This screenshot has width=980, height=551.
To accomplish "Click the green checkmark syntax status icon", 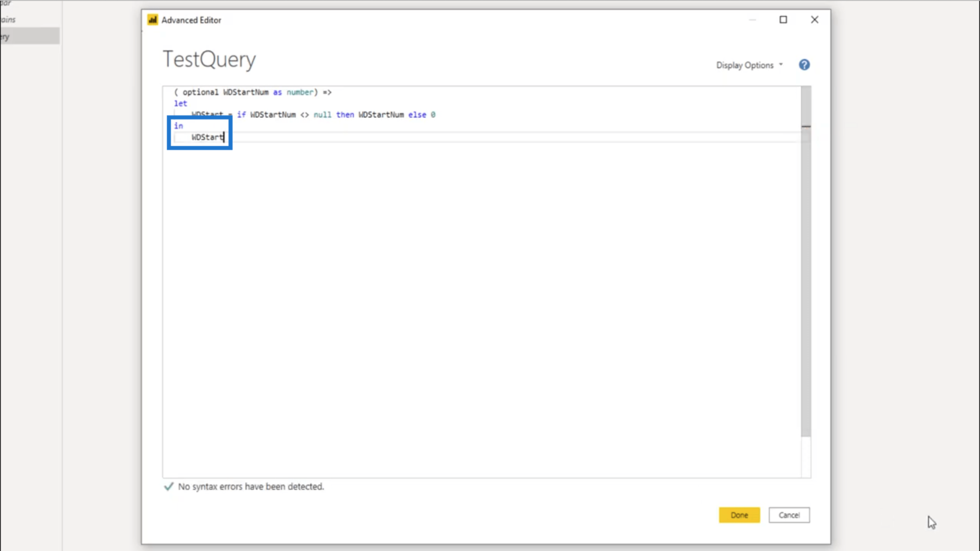I will (169, 486).
